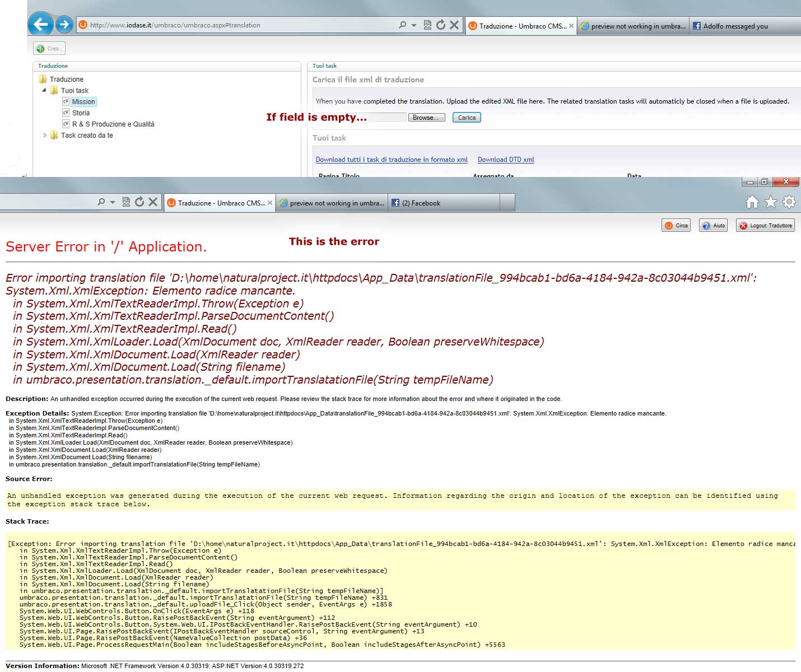
Task: Click the Mission document icon
Action: (x=66, y=101)
